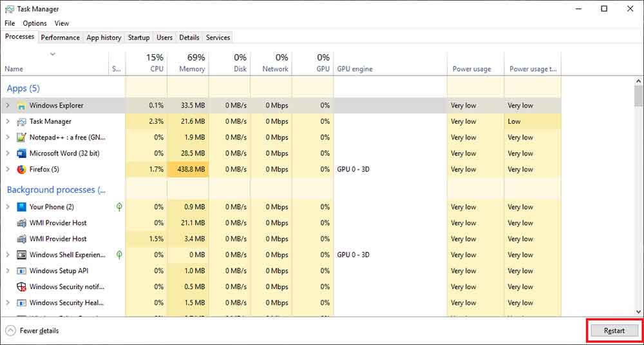Click the 438.8 MB memory cell

click(188, 170)
